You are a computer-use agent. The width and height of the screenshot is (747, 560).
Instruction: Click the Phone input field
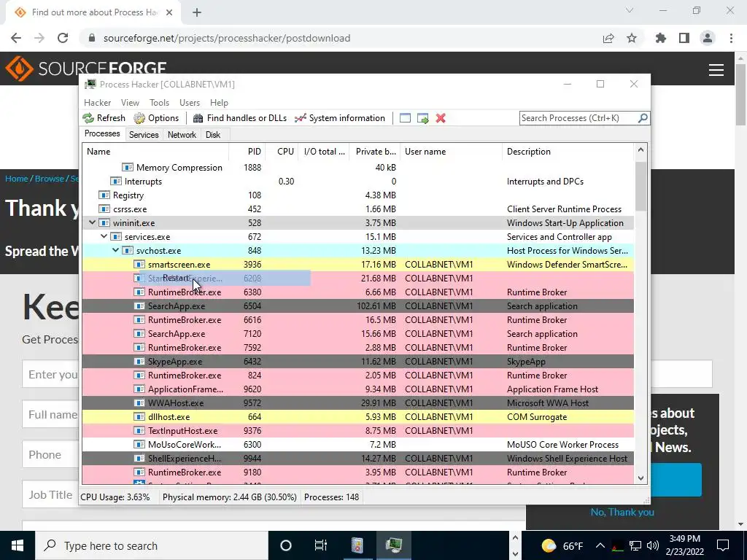50,455
